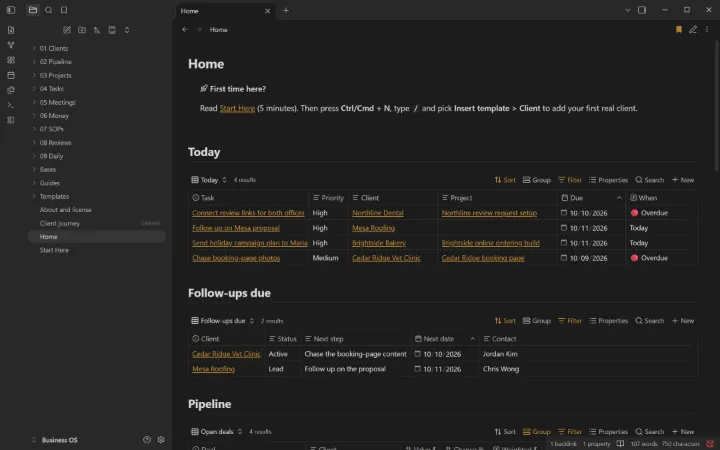Open a new tab with plus icon
The width and height of the screenshot is (720, 450).
pyautogui.click(x=286, y=10)
